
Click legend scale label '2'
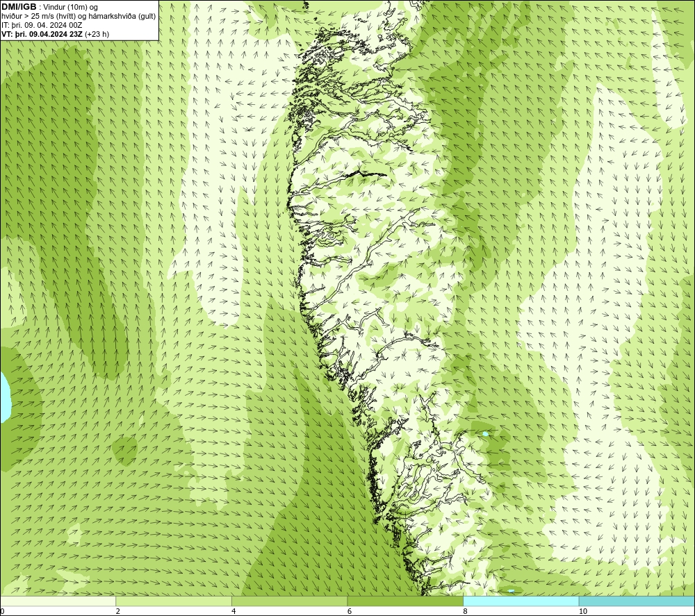pos(118,611)
